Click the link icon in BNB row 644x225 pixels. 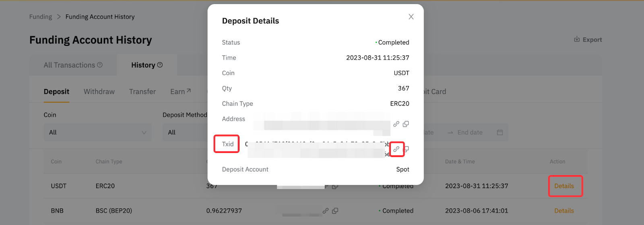click(x=326, y=211)
